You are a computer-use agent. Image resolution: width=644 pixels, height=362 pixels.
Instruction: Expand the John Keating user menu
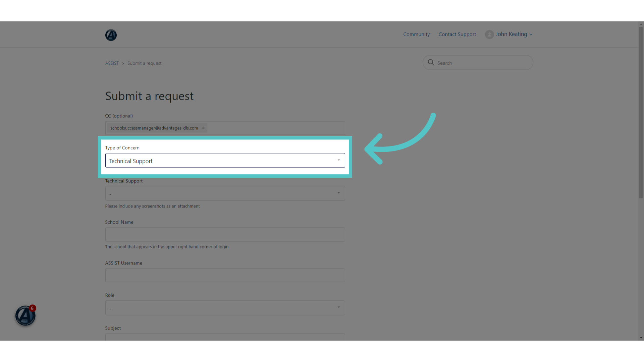pos(513,34)
